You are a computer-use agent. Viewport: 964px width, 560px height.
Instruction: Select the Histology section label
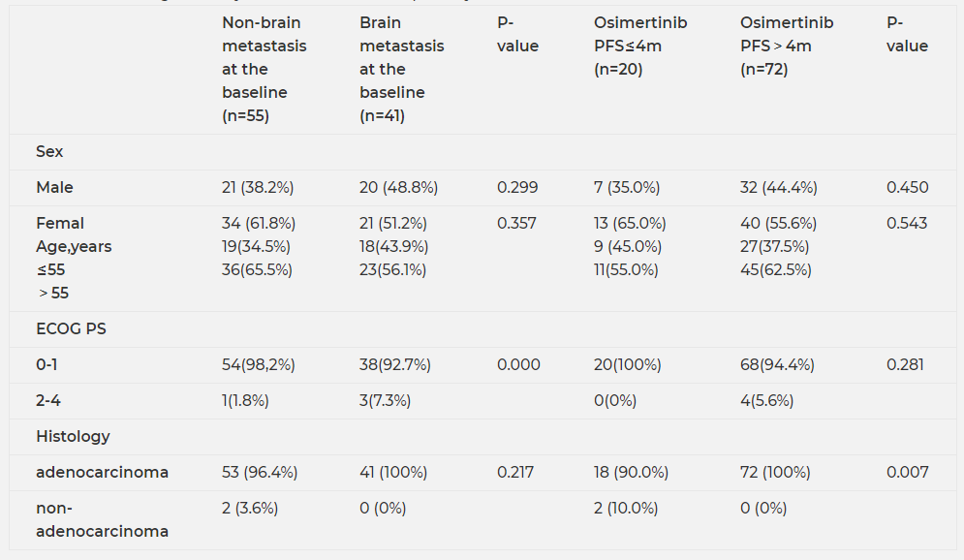pos(73,436)
